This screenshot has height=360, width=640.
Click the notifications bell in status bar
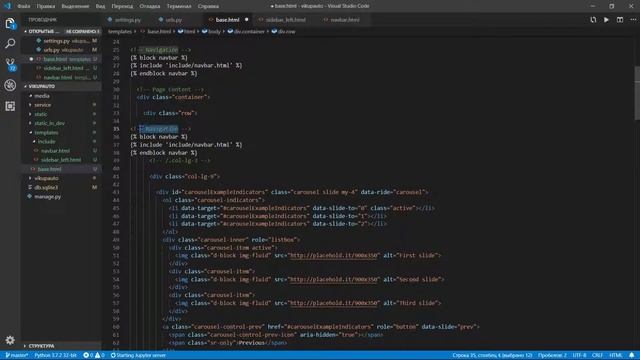[632, 355]
